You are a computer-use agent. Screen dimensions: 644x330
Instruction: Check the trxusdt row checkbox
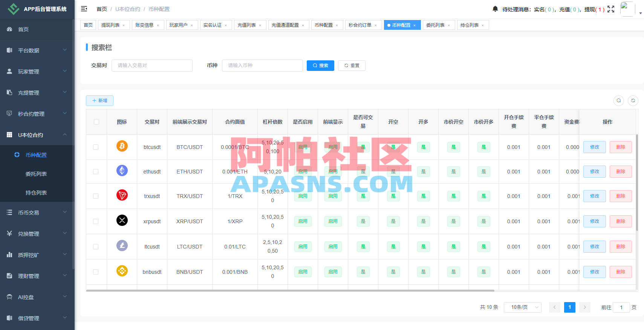(96, 196)
